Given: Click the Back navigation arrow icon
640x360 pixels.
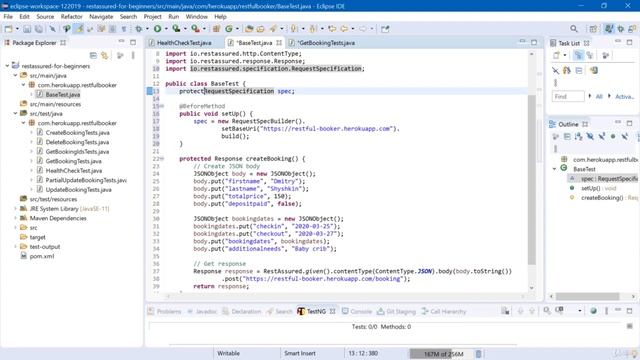Looking at the screenshot, I should [x=344, y=29].
